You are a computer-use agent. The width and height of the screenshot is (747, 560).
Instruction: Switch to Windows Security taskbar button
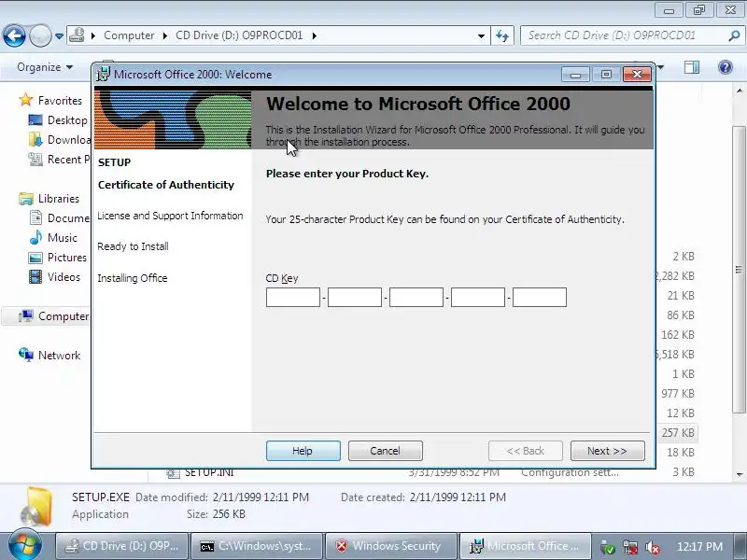pos(391,546)
